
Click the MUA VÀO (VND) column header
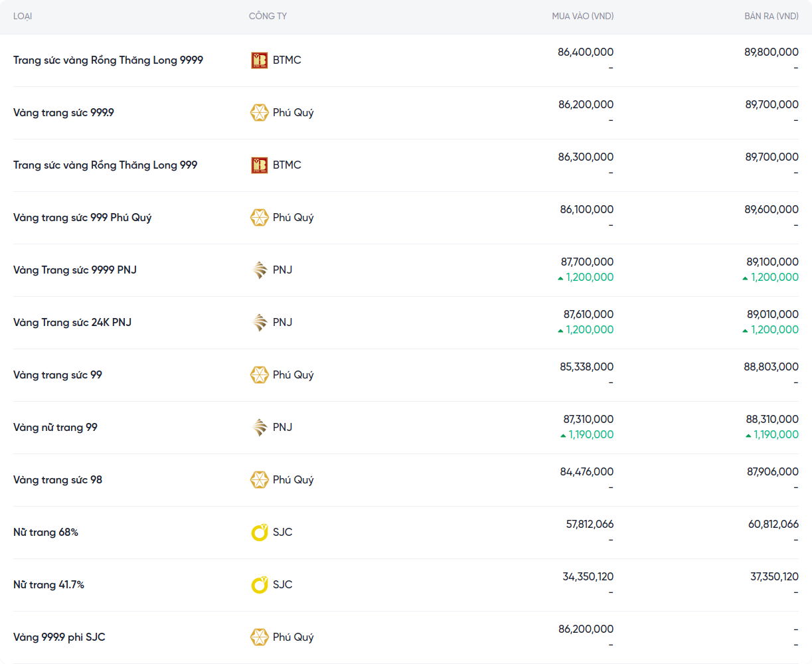click(x=582, y=16)
